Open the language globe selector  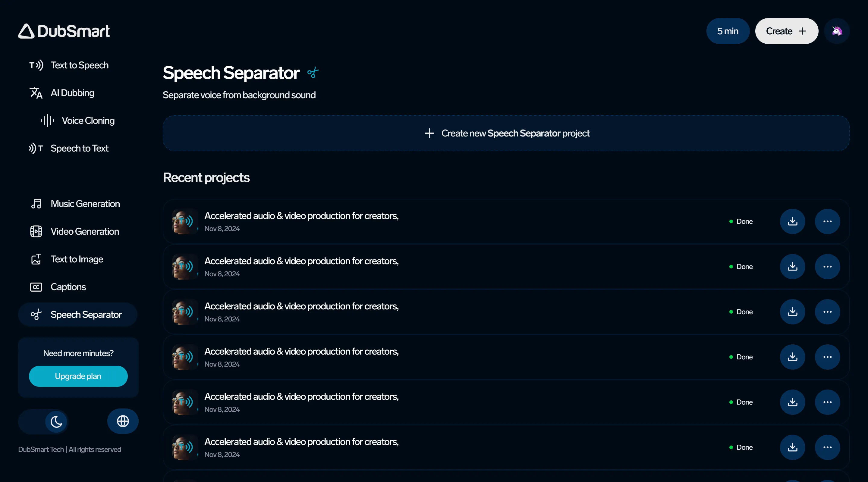point(123,421)
